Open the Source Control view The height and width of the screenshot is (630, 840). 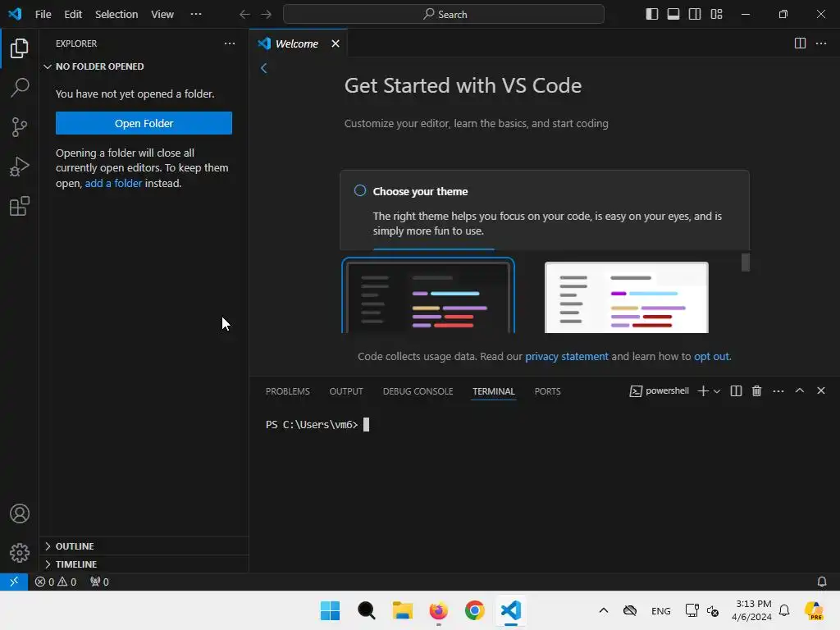pyautogui.click(x=20, y=127)
